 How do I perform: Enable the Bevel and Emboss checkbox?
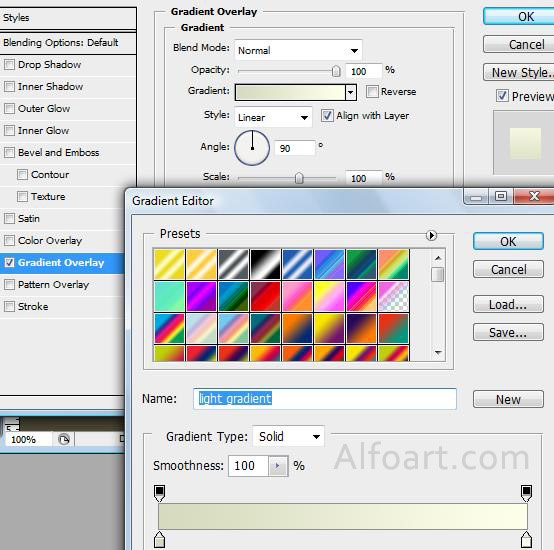[9, 153]
